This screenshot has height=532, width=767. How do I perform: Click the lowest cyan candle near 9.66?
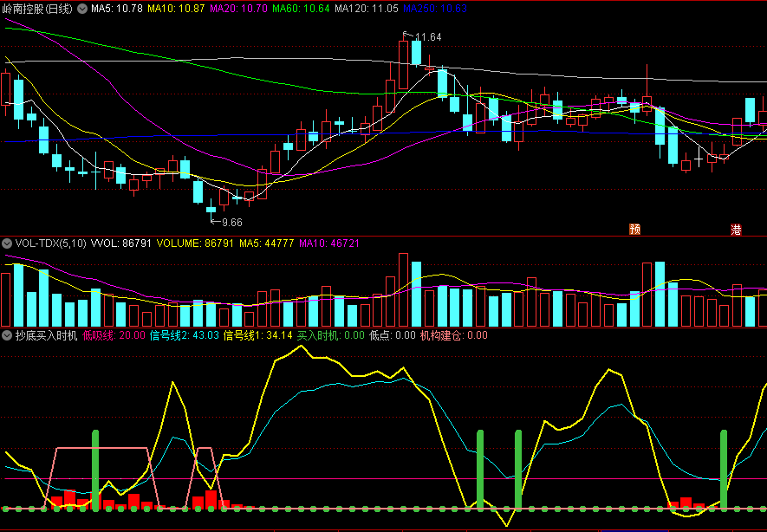pos(211,210)
